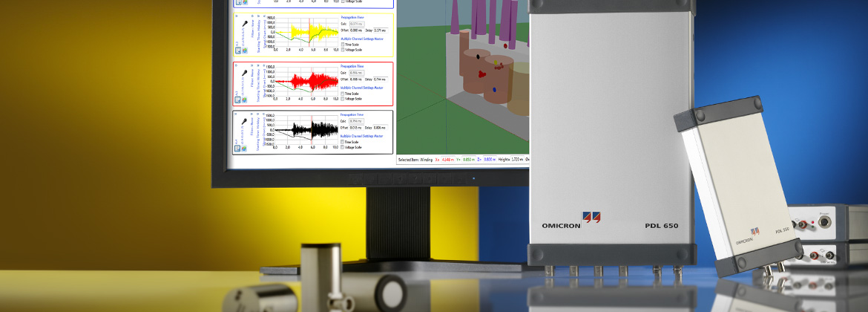This screenshot has height=312, width=868.
Task: Click the red time cursor in the yellow chart
Action: pyautogui.click(x=309, y=32)
